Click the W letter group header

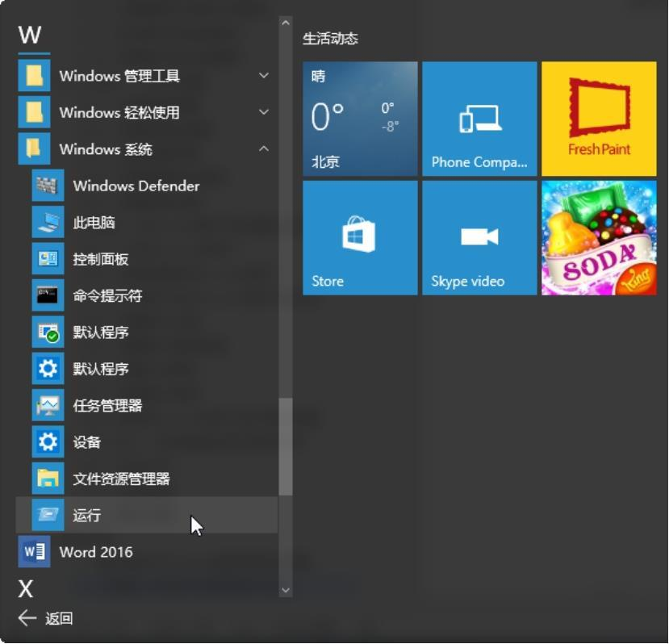tap(30, 35)
